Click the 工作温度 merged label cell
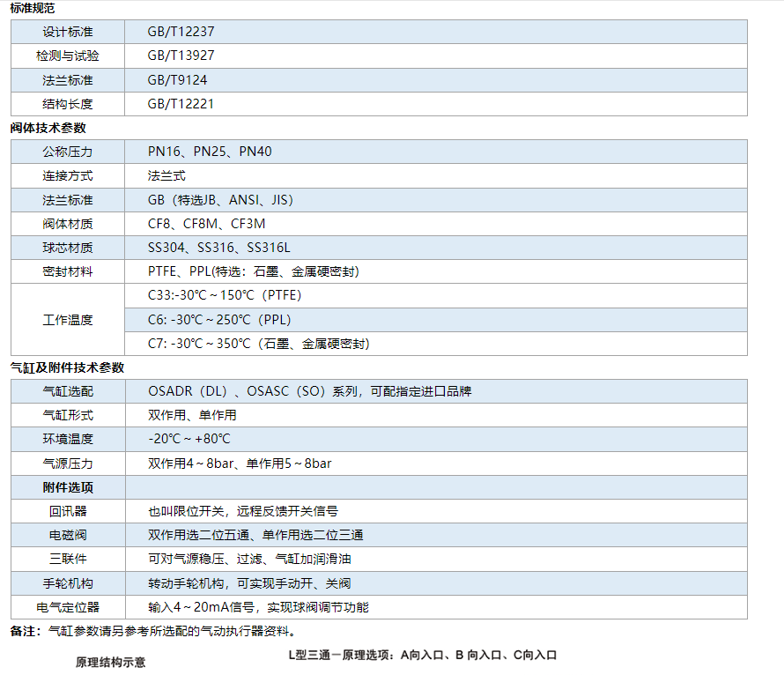The image size is (784, 675). point(68,319)
